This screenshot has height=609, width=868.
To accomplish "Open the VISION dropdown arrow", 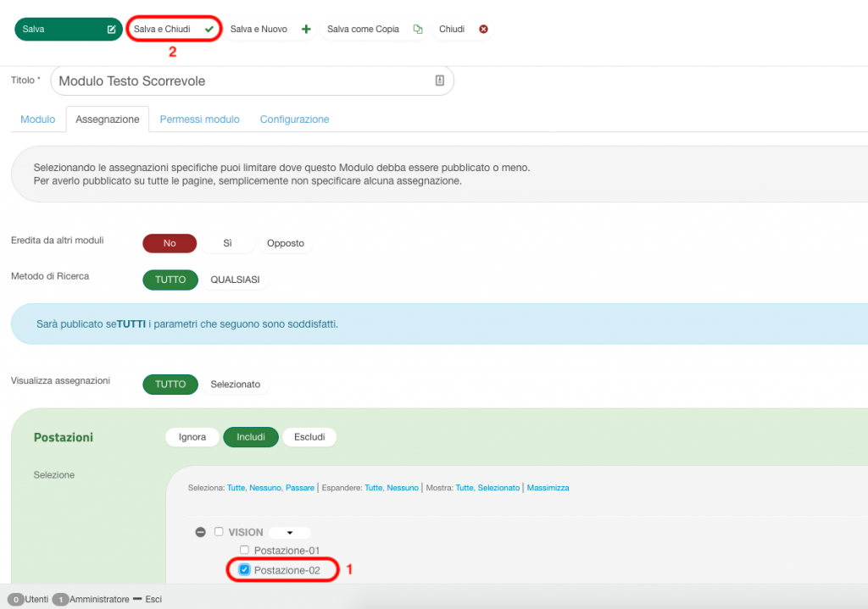I will (x=290, y=533).
